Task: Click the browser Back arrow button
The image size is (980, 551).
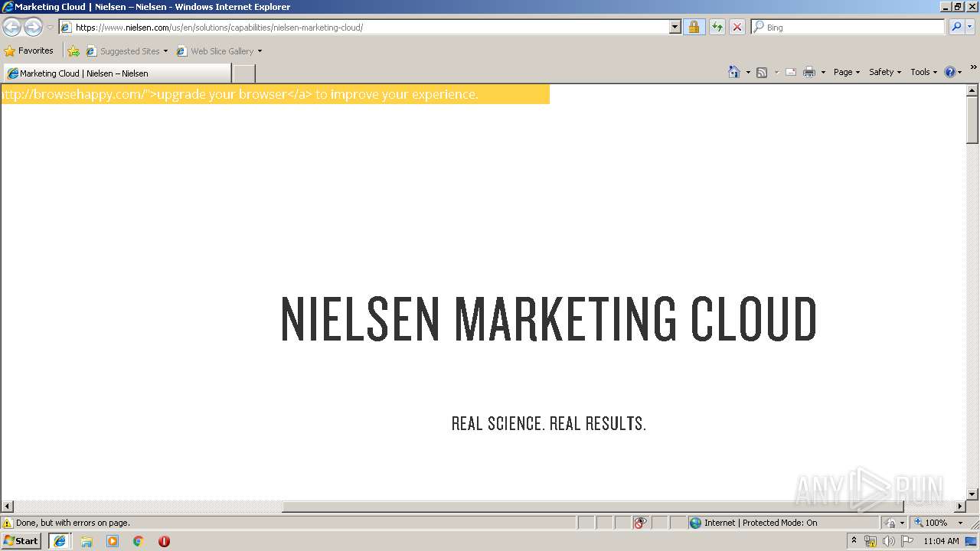Action: coord(11,28)
